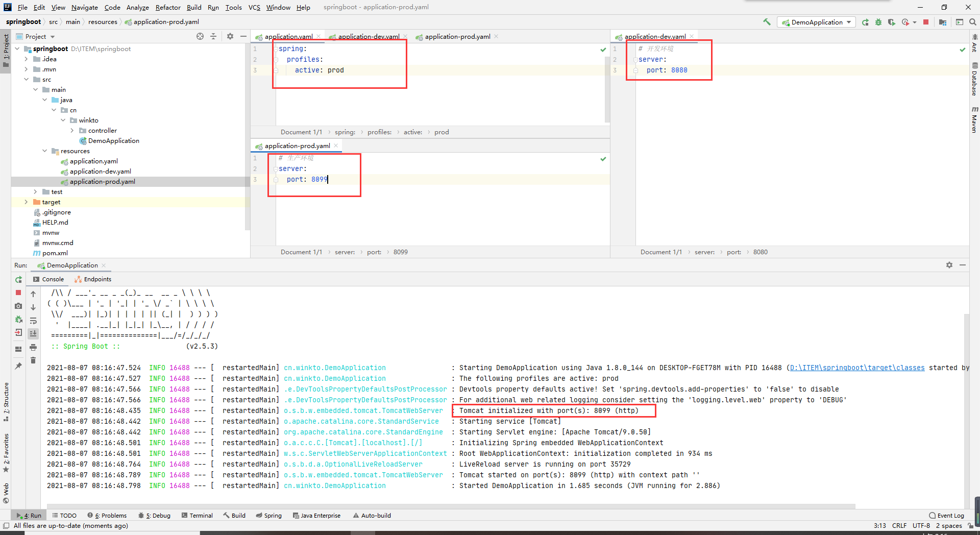Collapse all nodes in Project panel

point(213,36)
